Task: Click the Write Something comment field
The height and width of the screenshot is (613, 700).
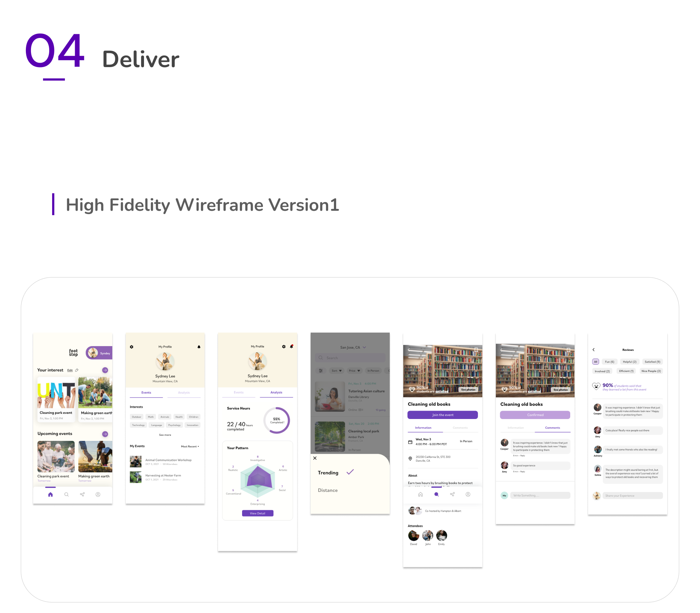Action: (x=540, y=495)
